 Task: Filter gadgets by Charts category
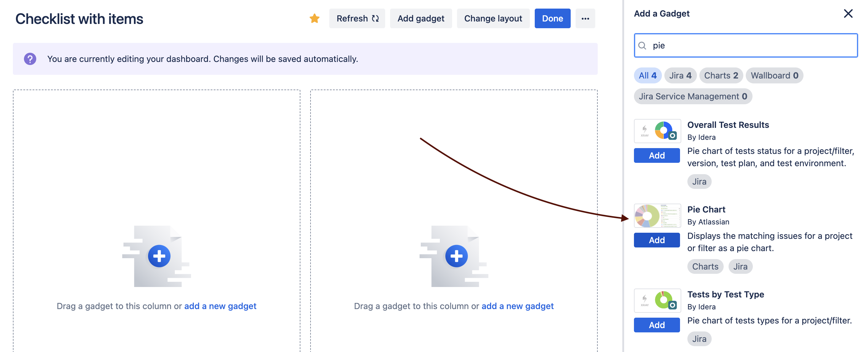[x=721, y=75]
